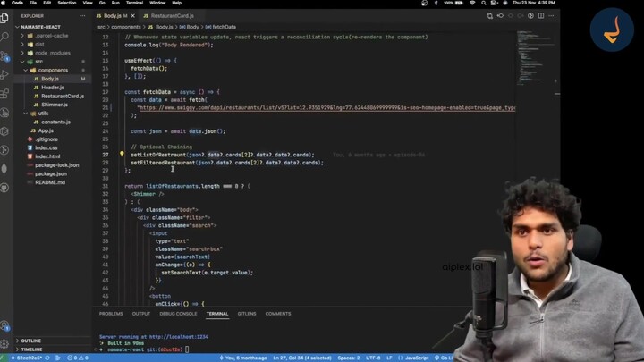
Task: Open the COMMENTS panel tab
Action: pyautogui.click(x=278, y=314)
